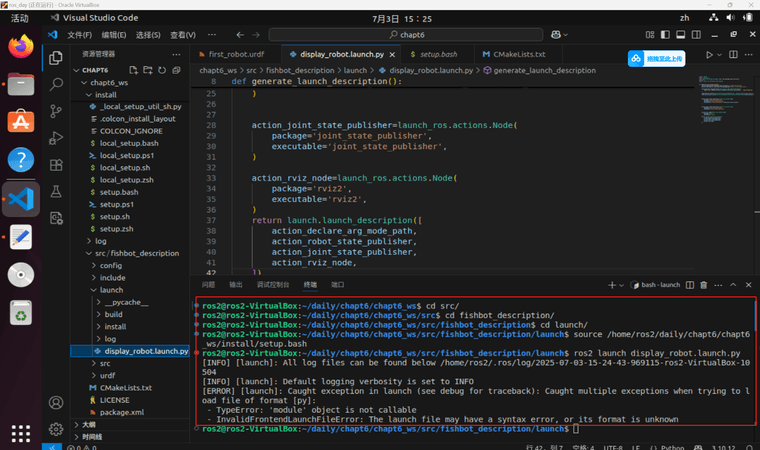
Task: Open the Extensions view
Action: pyautogui.click(x=56, y=165)
